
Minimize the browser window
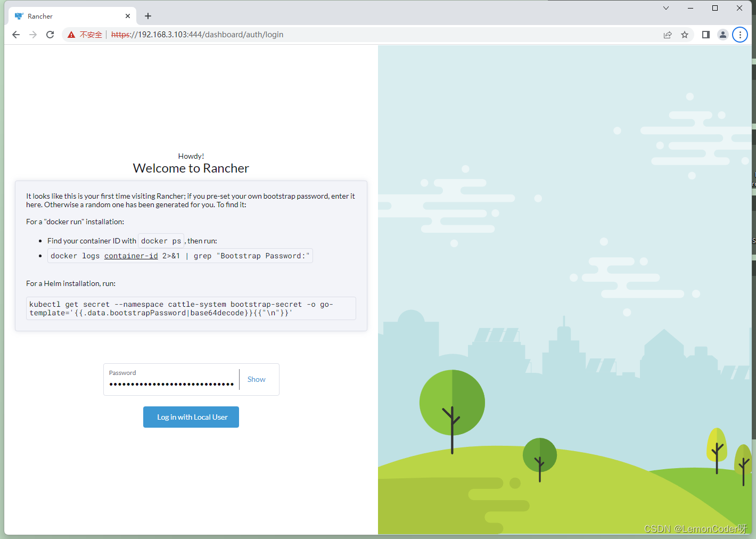point(691,8)
